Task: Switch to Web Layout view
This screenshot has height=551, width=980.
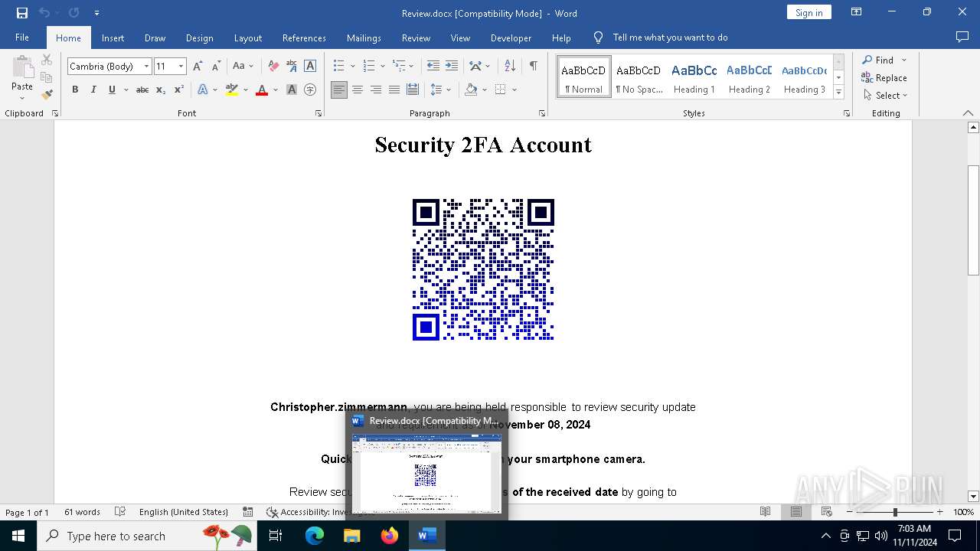Action: [x=827, y=512]
